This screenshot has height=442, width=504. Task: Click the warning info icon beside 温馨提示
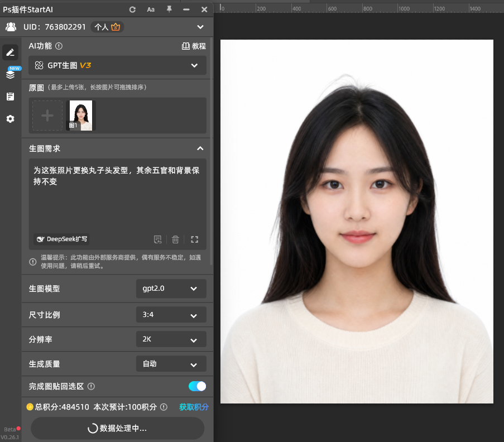32,262
